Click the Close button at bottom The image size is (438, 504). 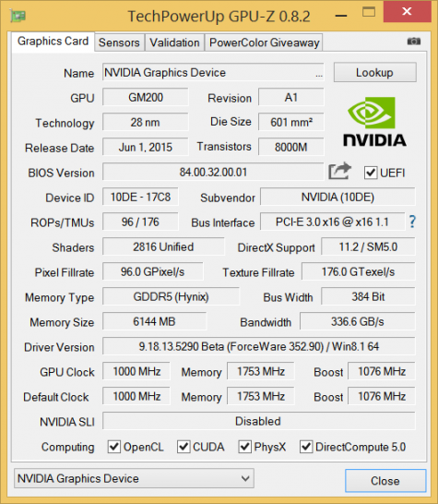(x=385, y=481)
